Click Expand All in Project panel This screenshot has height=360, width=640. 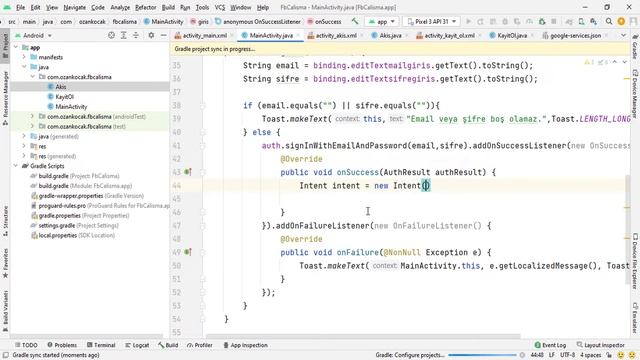click(x=124, y=36)
